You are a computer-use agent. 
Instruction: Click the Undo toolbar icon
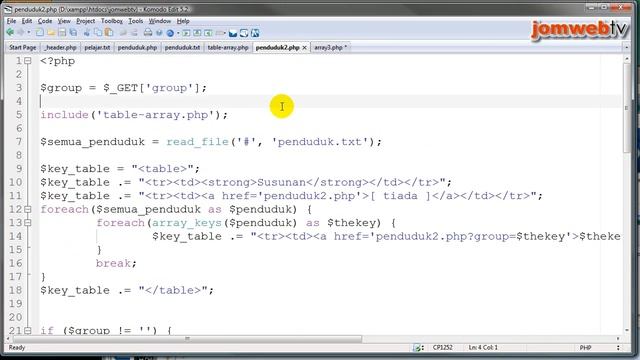(x=123, y=33)
